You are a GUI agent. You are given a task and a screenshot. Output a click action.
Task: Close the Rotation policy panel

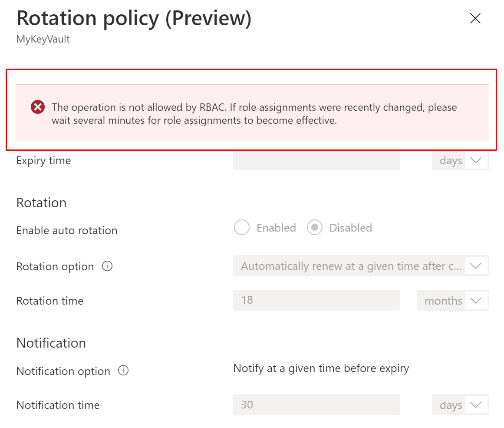(x=475, y=18)
